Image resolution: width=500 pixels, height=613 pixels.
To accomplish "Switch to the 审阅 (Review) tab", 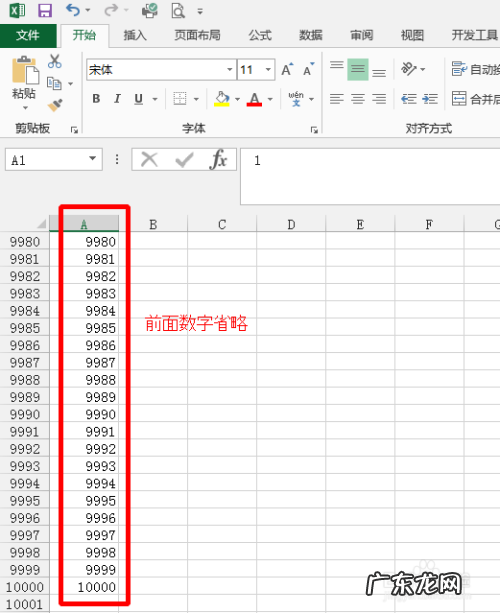I will click(x=362, y=36).
